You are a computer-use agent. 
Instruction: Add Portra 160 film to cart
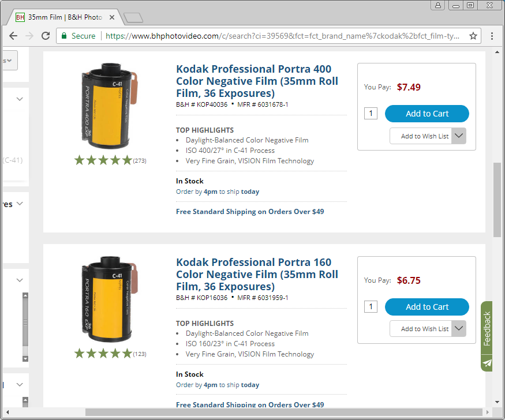(427, 307)
